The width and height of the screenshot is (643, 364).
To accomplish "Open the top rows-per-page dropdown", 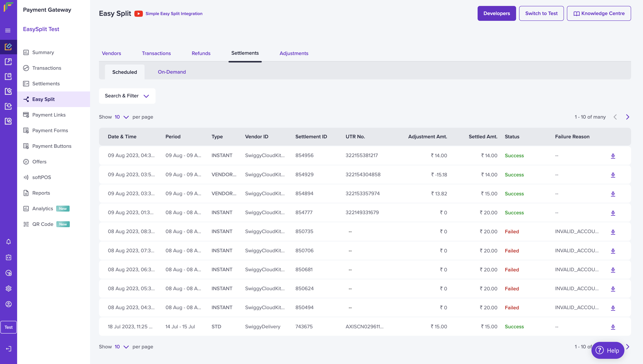I will point(122,117).
